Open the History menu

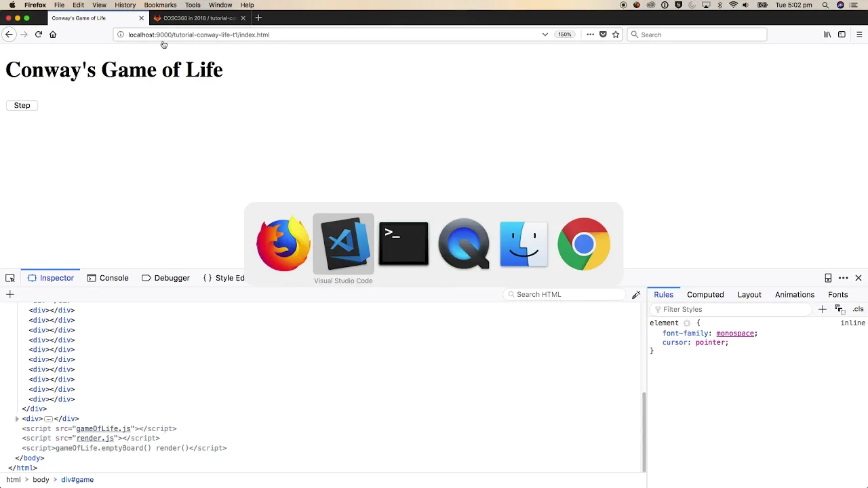125,5
